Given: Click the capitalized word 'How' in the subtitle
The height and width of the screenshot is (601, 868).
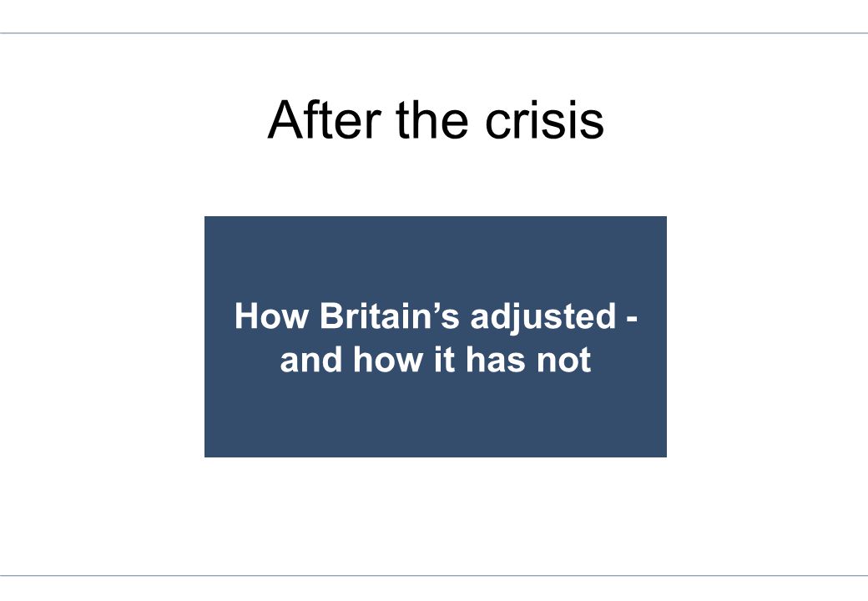Looking at the screenshot, I should pos(271,316).
